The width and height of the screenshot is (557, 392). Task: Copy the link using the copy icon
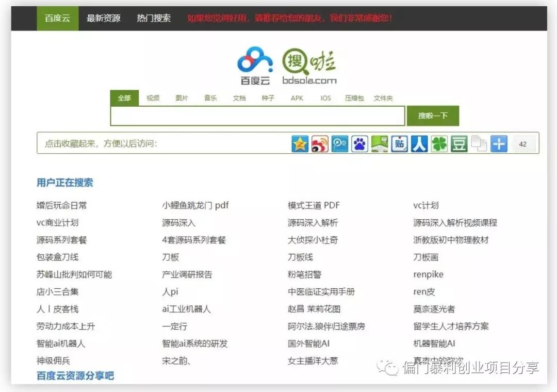click(479, 144)
